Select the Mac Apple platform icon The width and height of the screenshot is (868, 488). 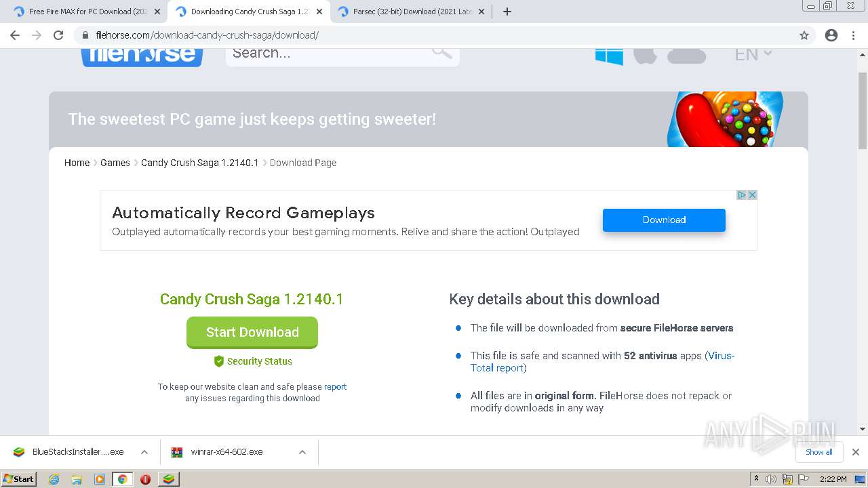tap(645, 56)
